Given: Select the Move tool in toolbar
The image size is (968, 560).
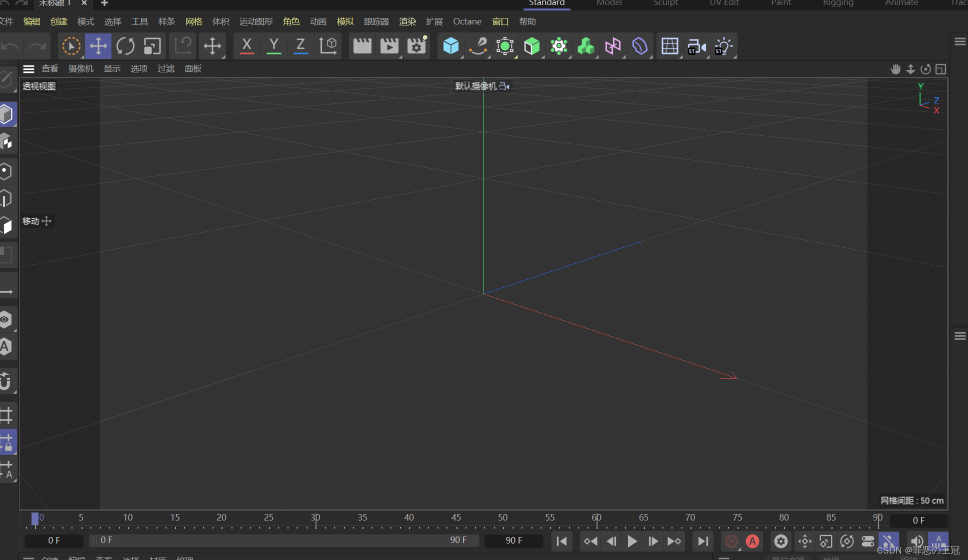Looking at the screenshot, I should click(98, 46).
